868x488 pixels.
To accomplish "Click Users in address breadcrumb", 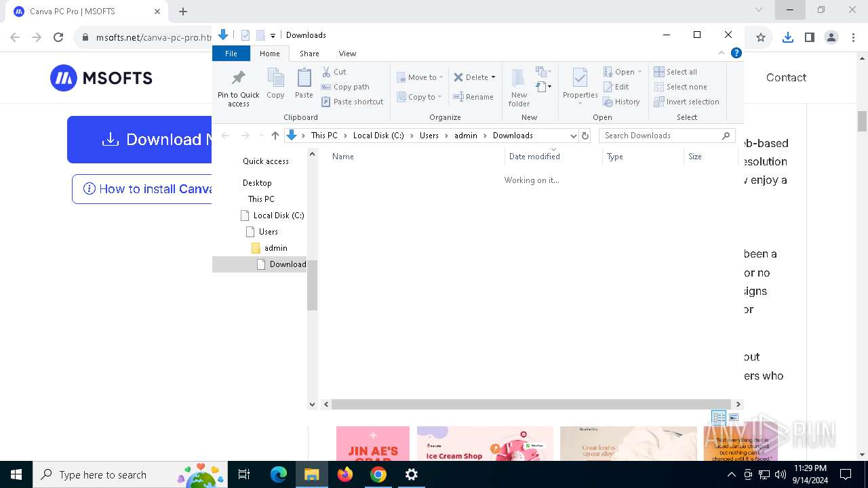I will click(429, 136).
